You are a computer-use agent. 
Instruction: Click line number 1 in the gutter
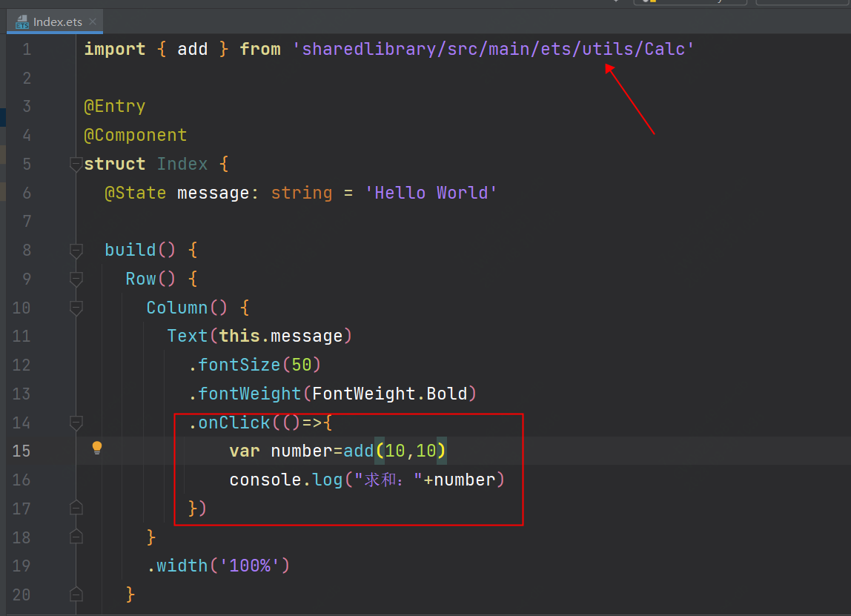coord(27,50)
